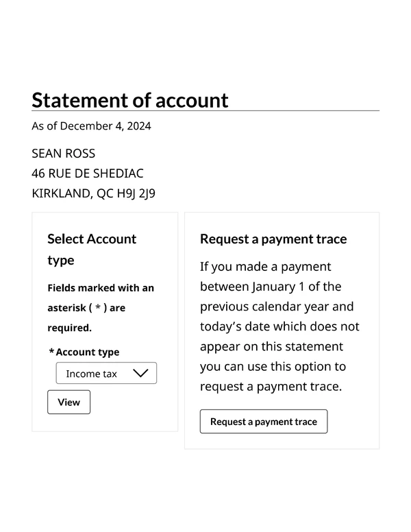Click the Account type field label
The width and height of the screenshot is (411, 532).
pyautogui.click(x=88, y=352)
